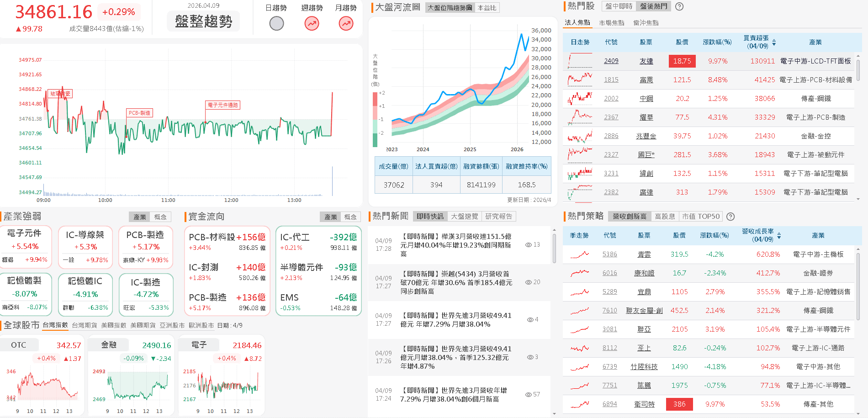Select 研究報告 news tab
The width and height of the screenshot is (868, 418).
coord(499,217)
